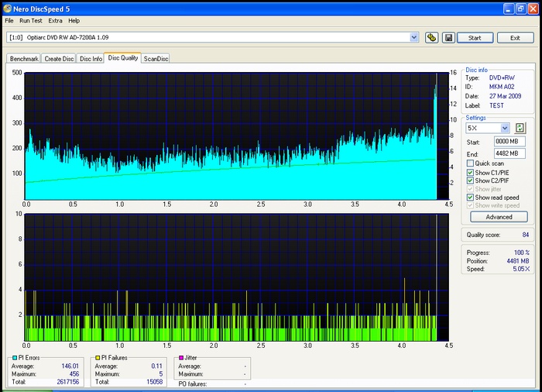Open the drive selection dropdown

[x=413, y=37]
